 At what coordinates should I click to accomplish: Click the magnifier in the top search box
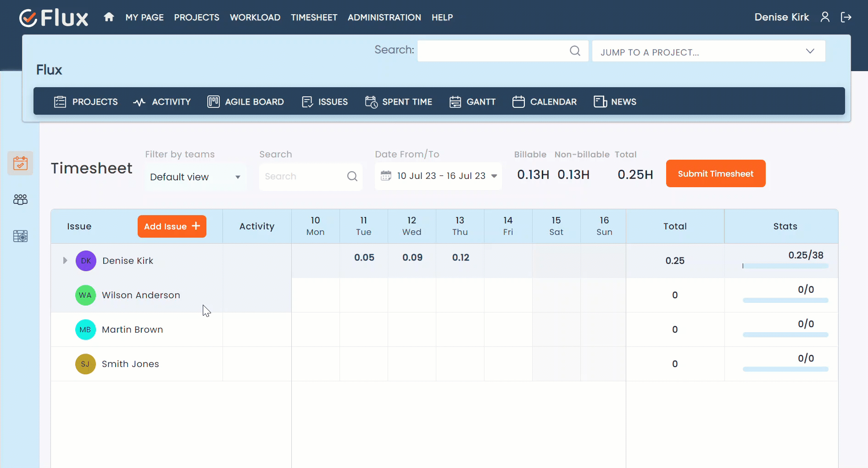[x=575, y=51]
